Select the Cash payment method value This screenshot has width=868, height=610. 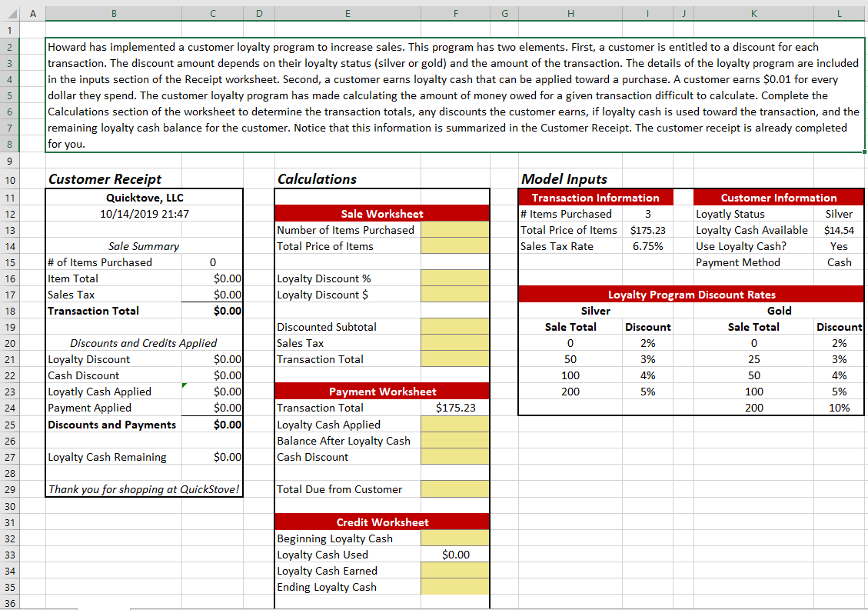(839, 262)
